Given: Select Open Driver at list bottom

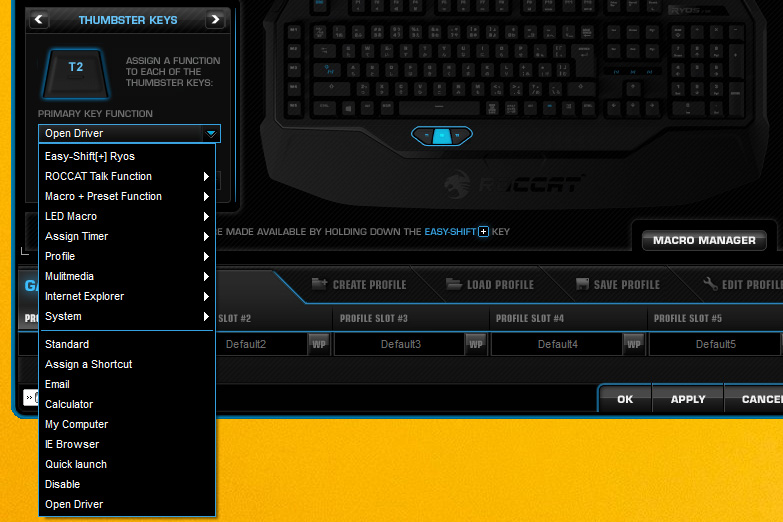Looking at the screenshot, I should (x=127, y=504).
